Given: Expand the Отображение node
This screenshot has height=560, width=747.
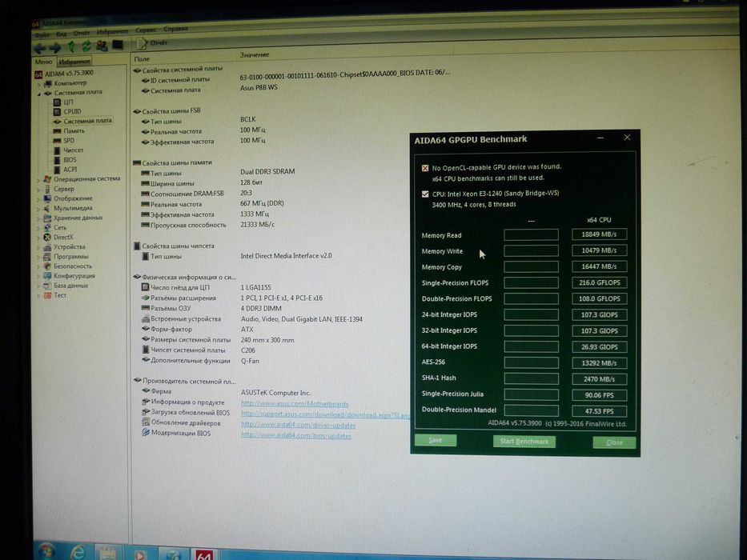Looking at the screenshot, I should pos(39,199).
